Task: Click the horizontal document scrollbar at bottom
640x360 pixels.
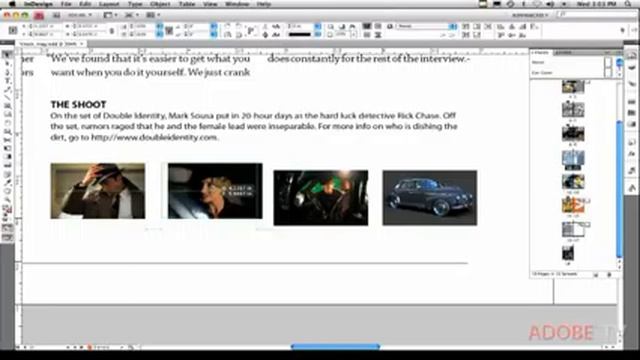Action: click(336, 347)
